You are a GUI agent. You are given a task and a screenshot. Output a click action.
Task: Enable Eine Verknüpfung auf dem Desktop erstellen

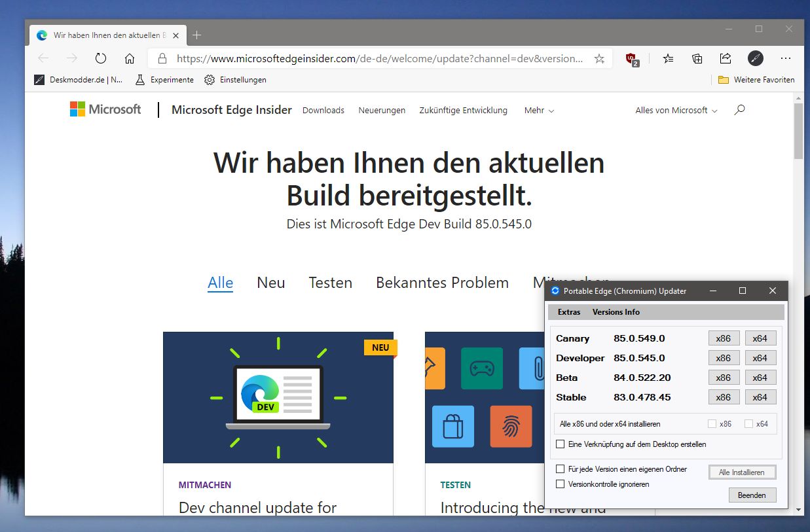[560, 444]
